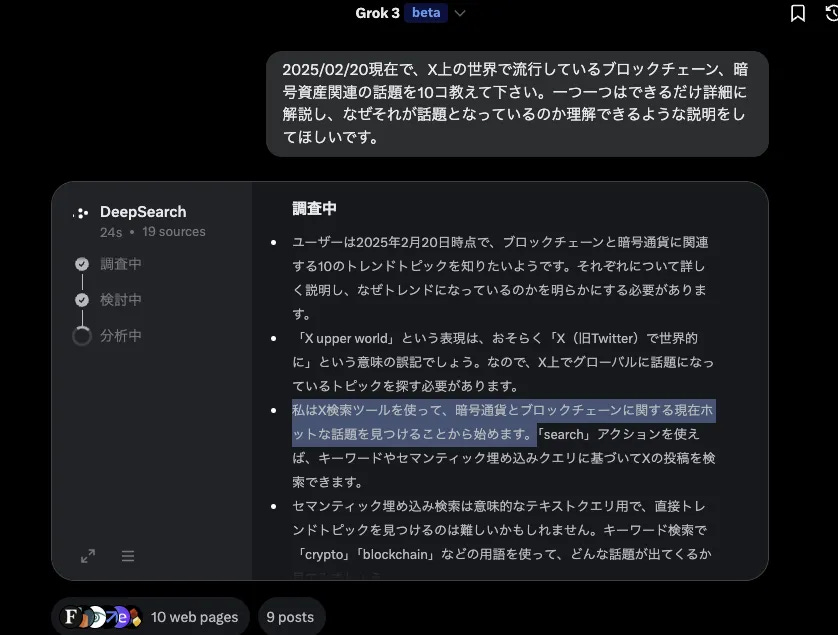
Task: Click the user prompt message bubble
Action: [x=517, y=104]
